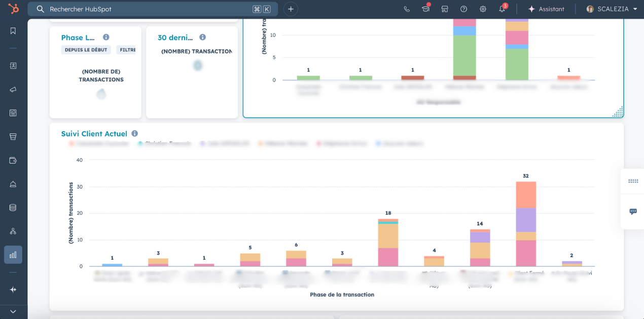Open the Content icon in the sidebar
The height and width of the screenshot is (319, 644).
pos(13,113)
